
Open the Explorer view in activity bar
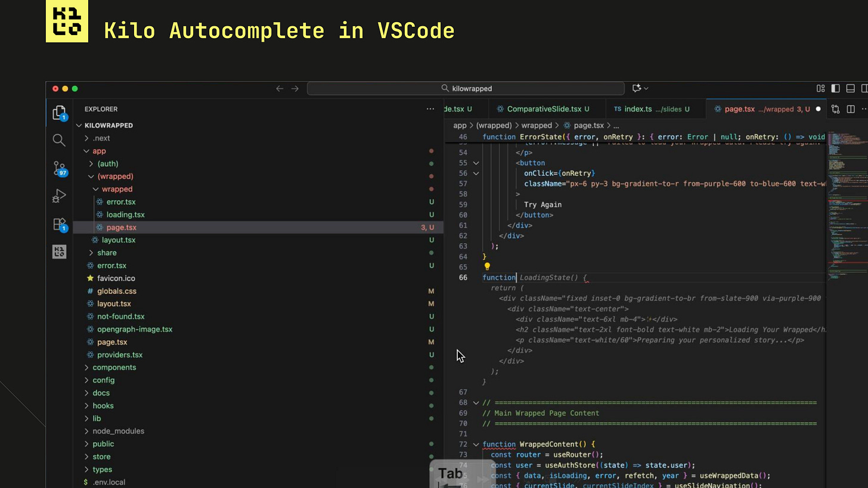tap(59, 112)
